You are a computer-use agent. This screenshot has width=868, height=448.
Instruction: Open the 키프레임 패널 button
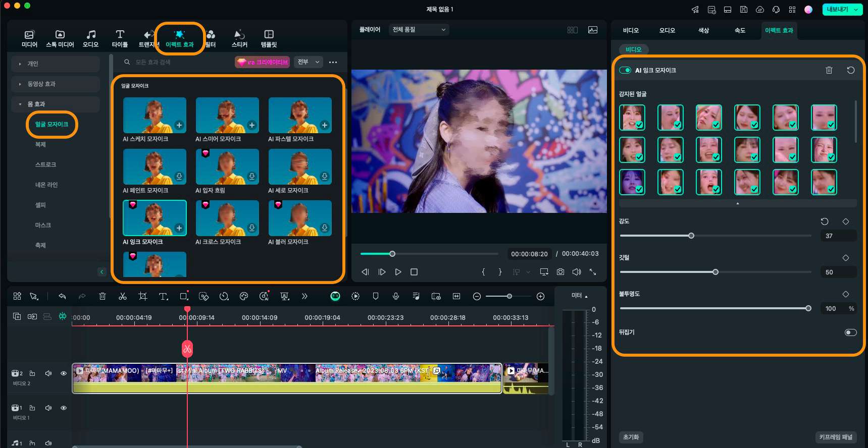(x=836, y=437)
